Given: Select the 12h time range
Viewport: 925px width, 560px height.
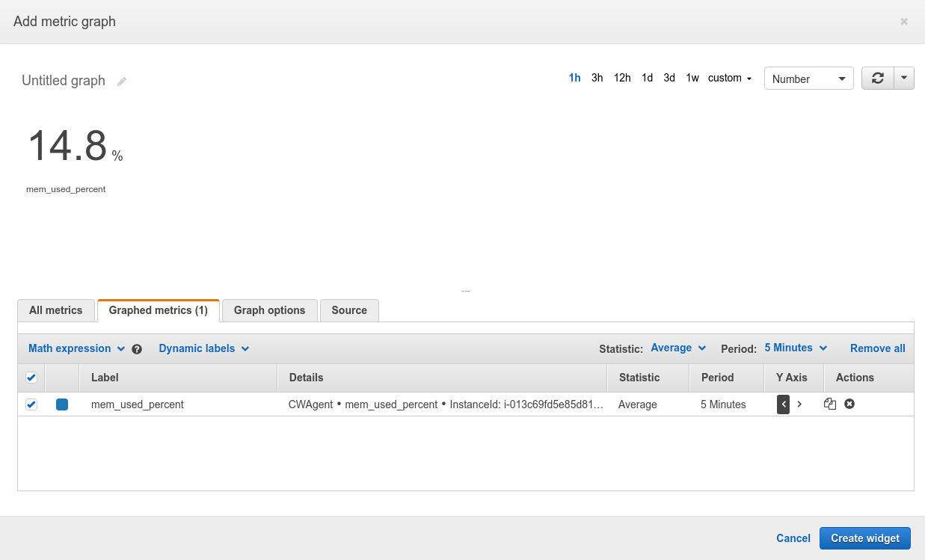Looking at the screenshot, I should click(x=622, y=78).
